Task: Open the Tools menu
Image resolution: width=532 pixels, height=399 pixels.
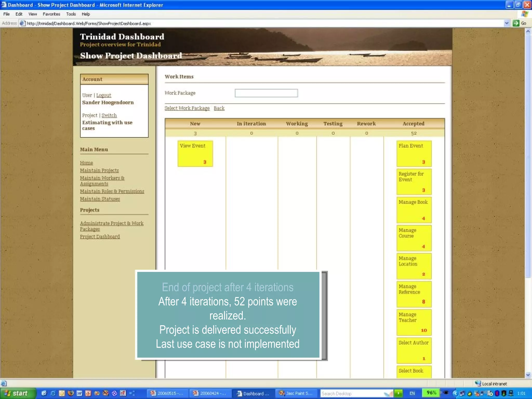Action: click(71, 14)
